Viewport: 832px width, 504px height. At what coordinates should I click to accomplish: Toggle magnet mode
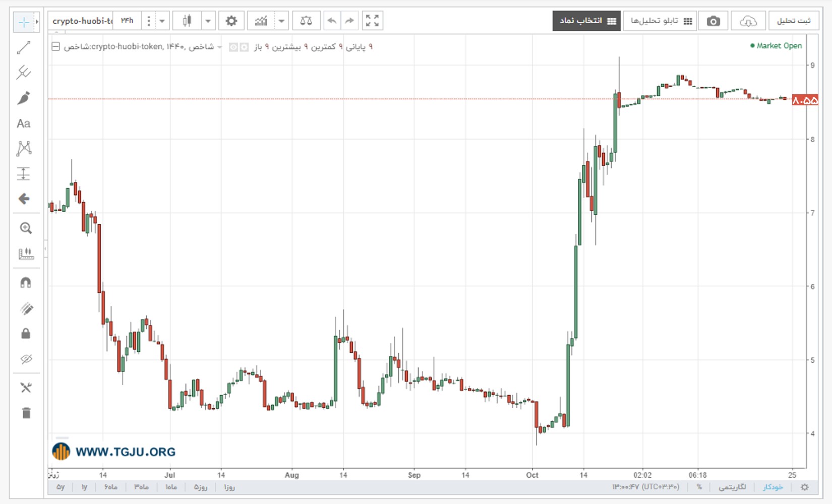point(26,283)
